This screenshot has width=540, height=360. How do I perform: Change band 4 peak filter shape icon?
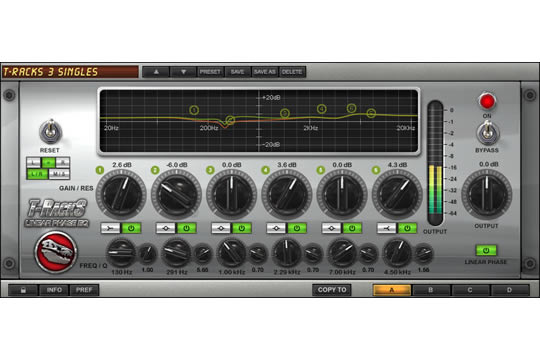point(276,228)
